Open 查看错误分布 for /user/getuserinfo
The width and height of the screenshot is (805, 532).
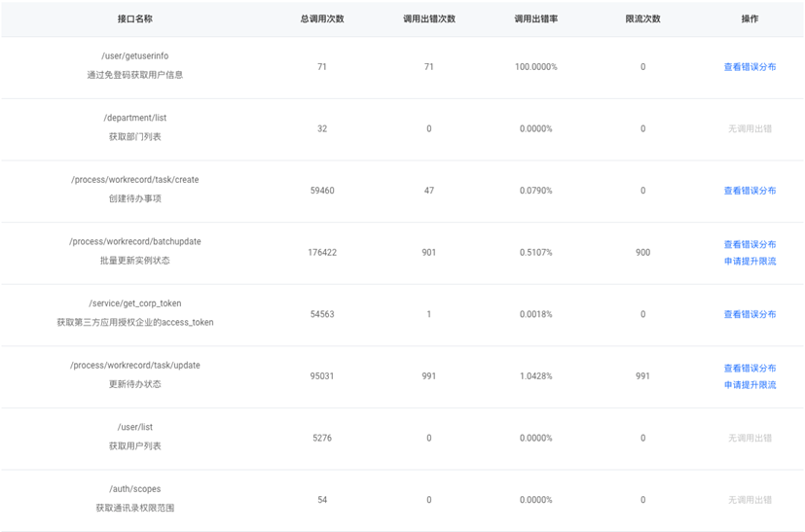[x=750, y=67]
